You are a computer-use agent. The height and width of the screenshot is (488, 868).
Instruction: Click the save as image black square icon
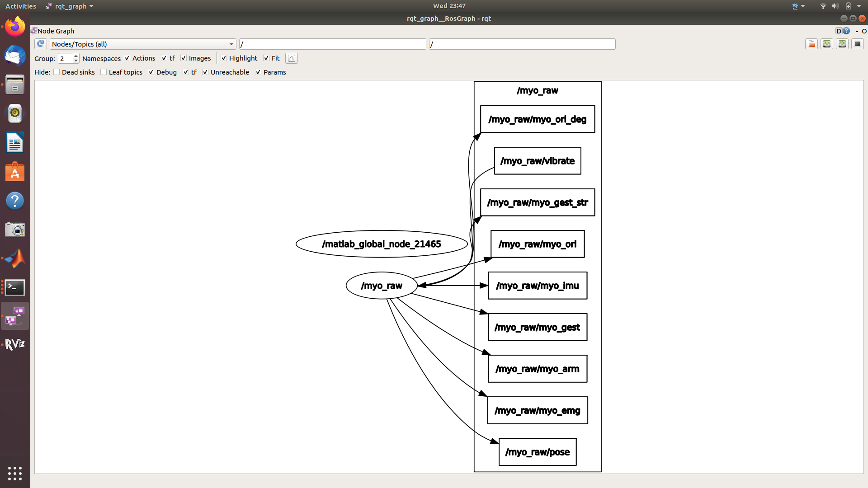click(857, 44)
